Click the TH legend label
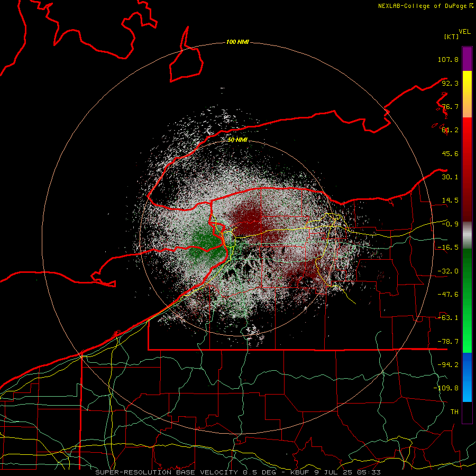 pyautogui.click(x=454, y=412)
